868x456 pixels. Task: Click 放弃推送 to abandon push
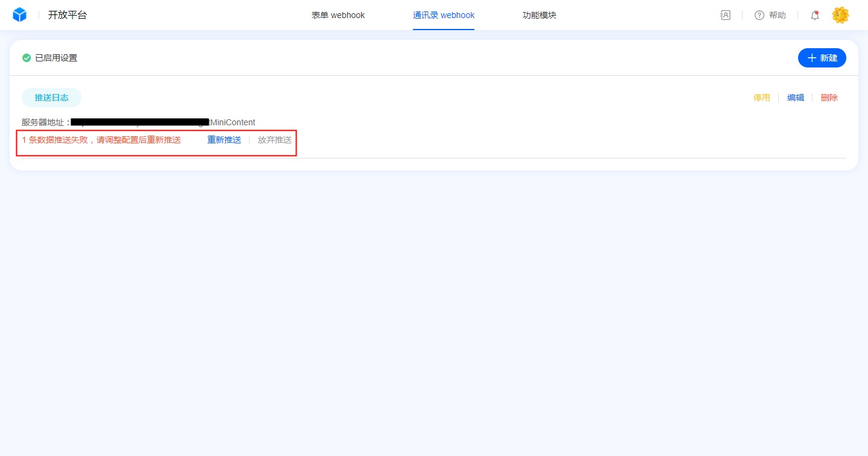275,140
